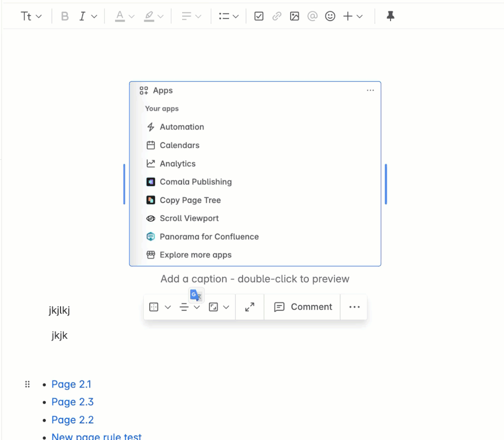
Task: Click the drag handle beside Page 2.1
Action: tap(28, 384)
